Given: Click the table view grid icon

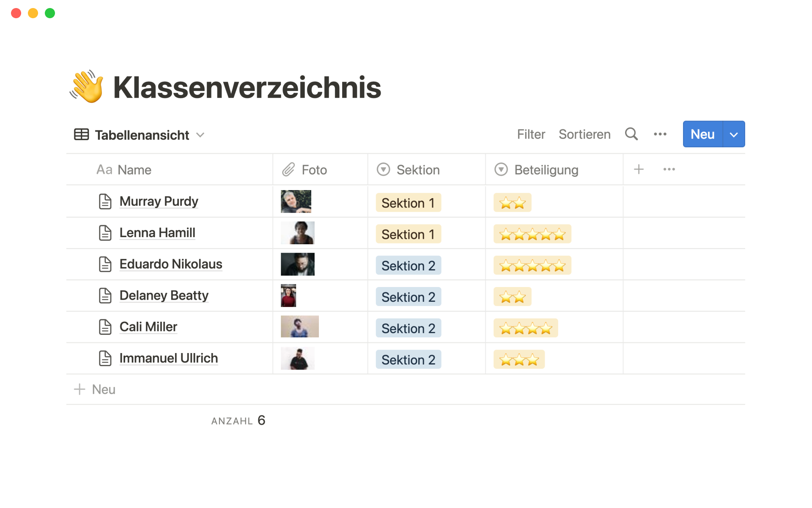Looking at the screenshot, I should [81, 134].
